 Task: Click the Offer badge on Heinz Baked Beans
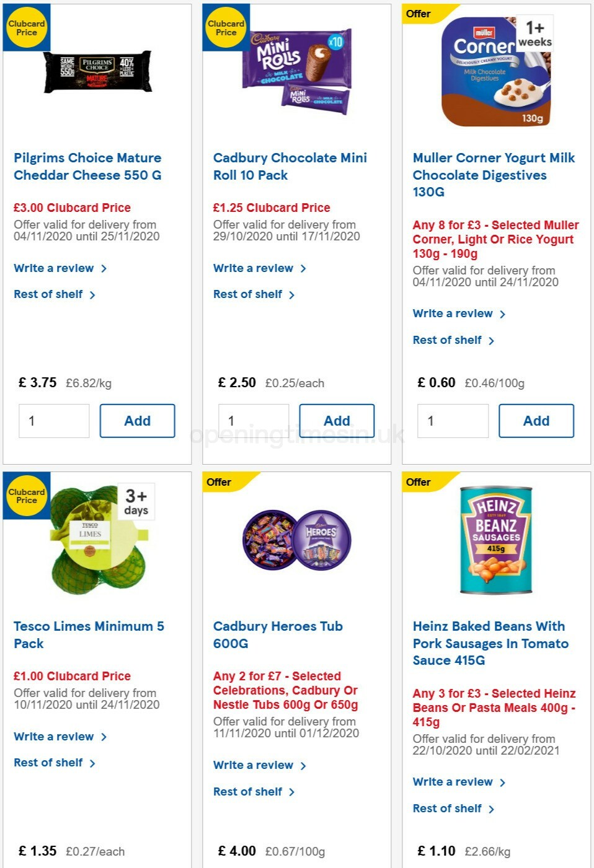(418, 481)
